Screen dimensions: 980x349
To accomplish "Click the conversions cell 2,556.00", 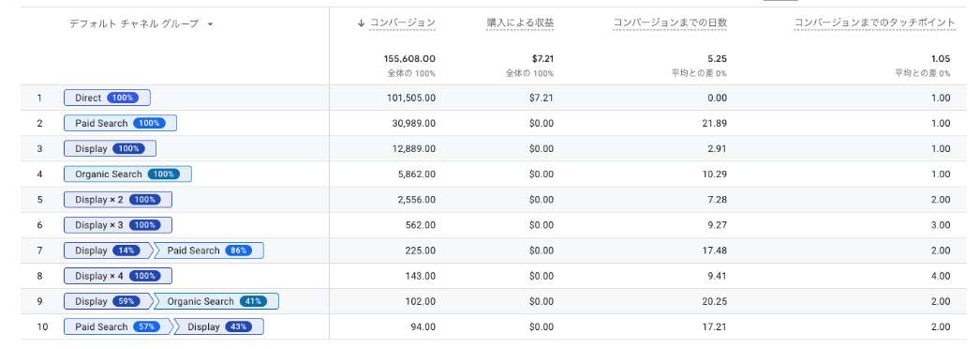I will (x=416, y=200).
